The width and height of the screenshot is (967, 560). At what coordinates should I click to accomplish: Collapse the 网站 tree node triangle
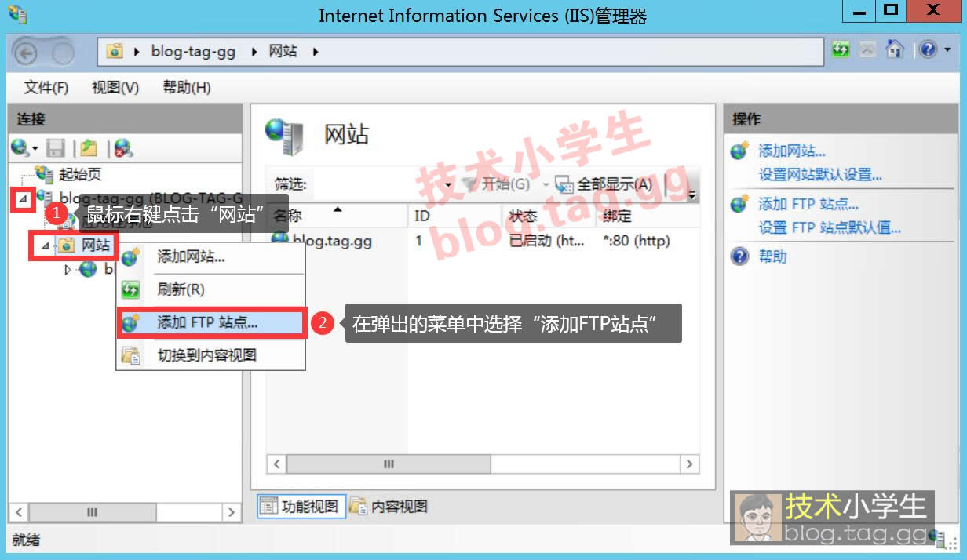tap(45, 246)
